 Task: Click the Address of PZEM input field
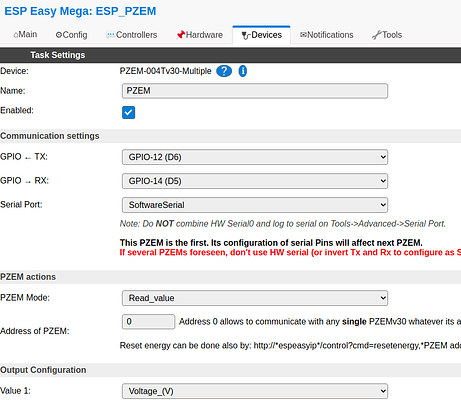148,322
